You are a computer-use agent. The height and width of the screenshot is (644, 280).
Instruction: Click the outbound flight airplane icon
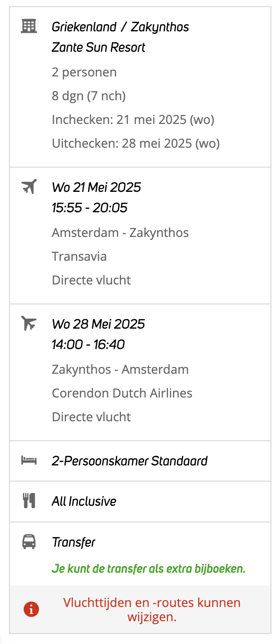(29, 187)
